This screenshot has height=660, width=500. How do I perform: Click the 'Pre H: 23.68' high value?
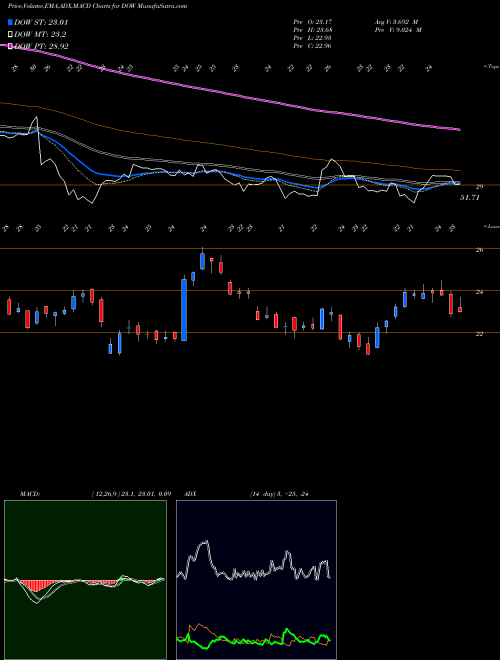(x=312, y=30)
